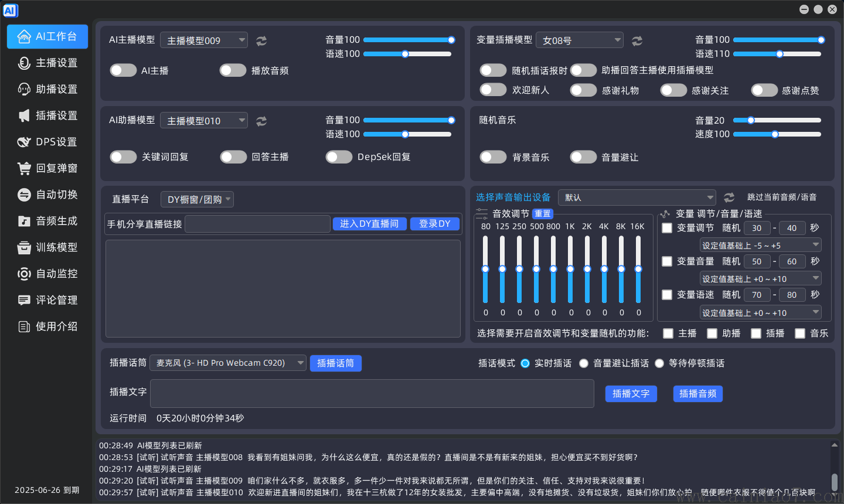Click the 插播文字 input field
Image resolution: width=844 pixels, height=504 pixels.
(x=372, y=393)
